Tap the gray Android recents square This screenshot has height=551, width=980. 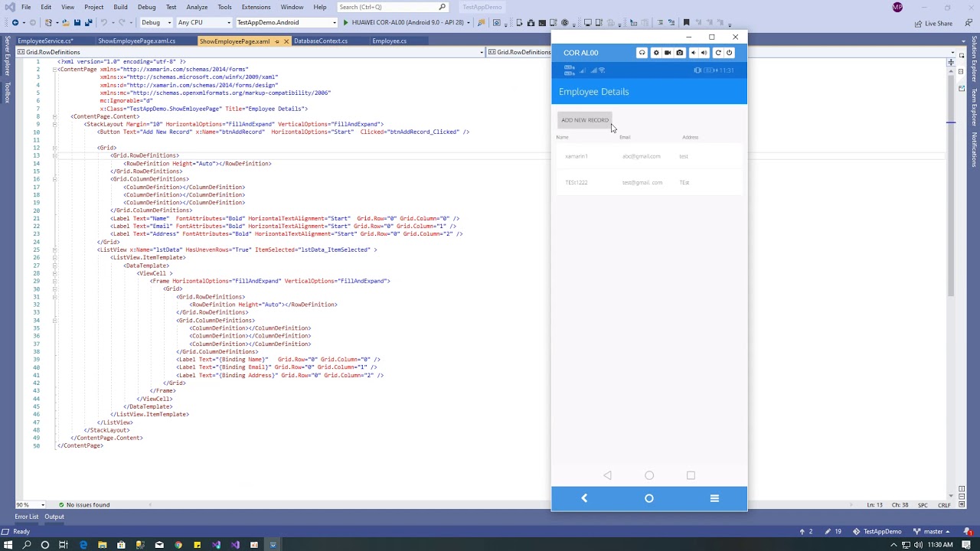point(691,475)
